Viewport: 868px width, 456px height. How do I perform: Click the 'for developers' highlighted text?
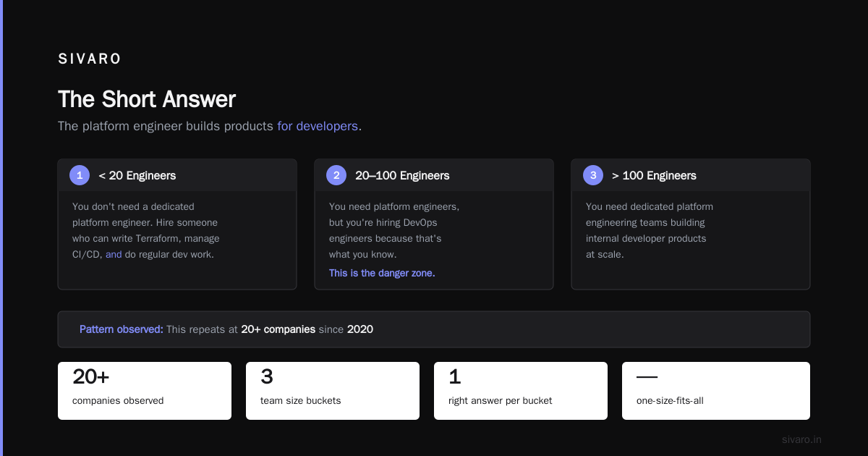click(318, 126)
